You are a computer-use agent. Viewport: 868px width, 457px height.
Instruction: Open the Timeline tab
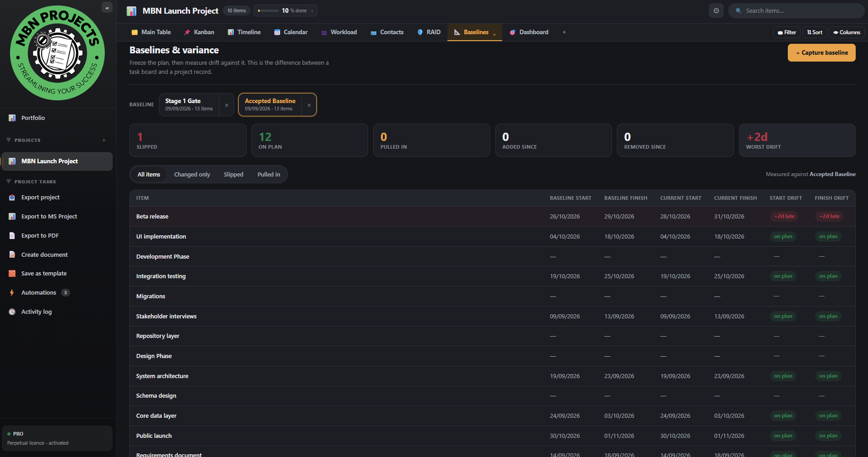[244, 32]
